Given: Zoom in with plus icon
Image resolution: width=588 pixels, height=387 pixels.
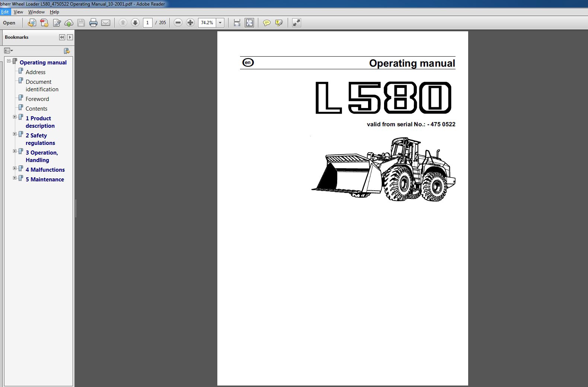Looking at the screenshot, I should pyautogui.click(x=190, y=23).
